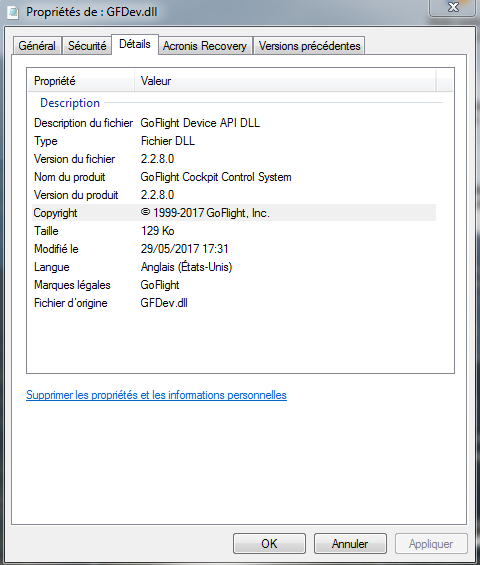
Task: Select the GoFlight Device API DLL value
Action: point(200,123)
